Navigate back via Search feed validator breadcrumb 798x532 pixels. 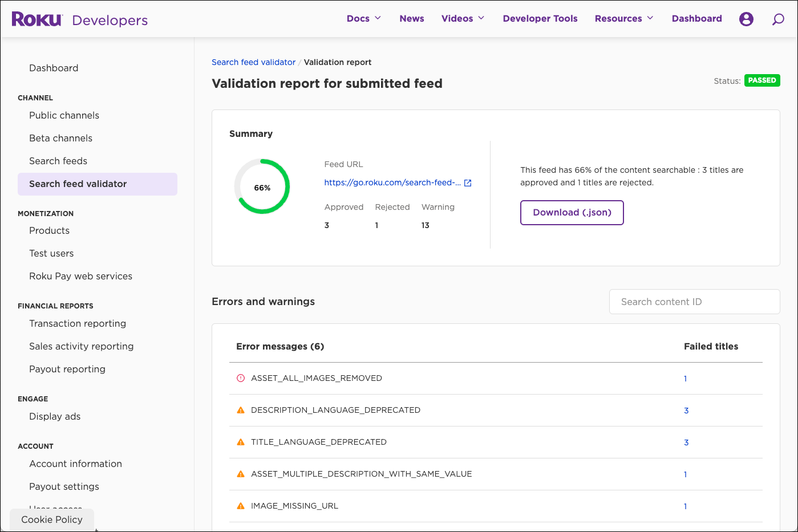[x=253, y=62]
